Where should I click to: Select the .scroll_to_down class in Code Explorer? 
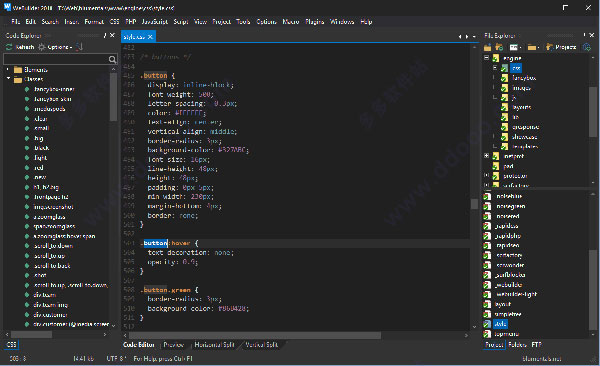point(53,246)
